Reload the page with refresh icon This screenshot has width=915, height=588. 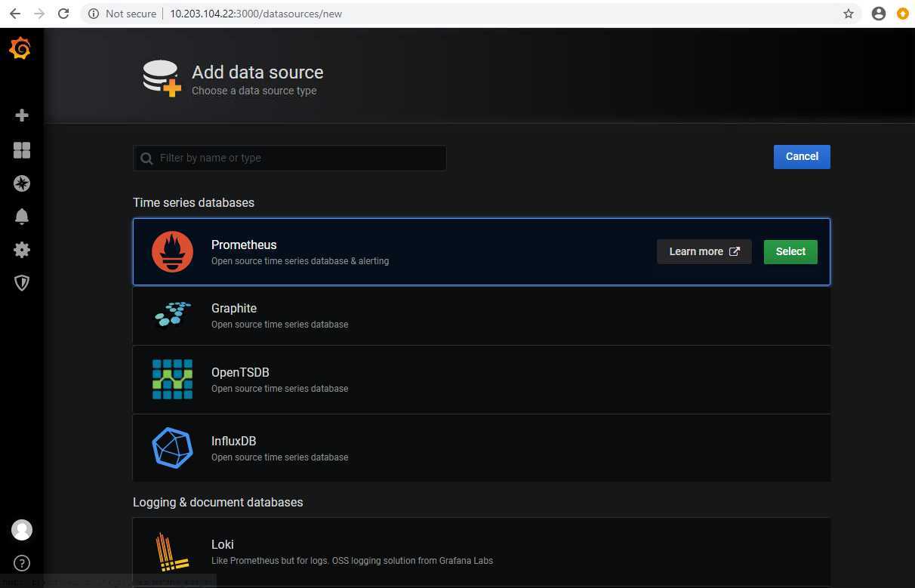click(63, 14)
